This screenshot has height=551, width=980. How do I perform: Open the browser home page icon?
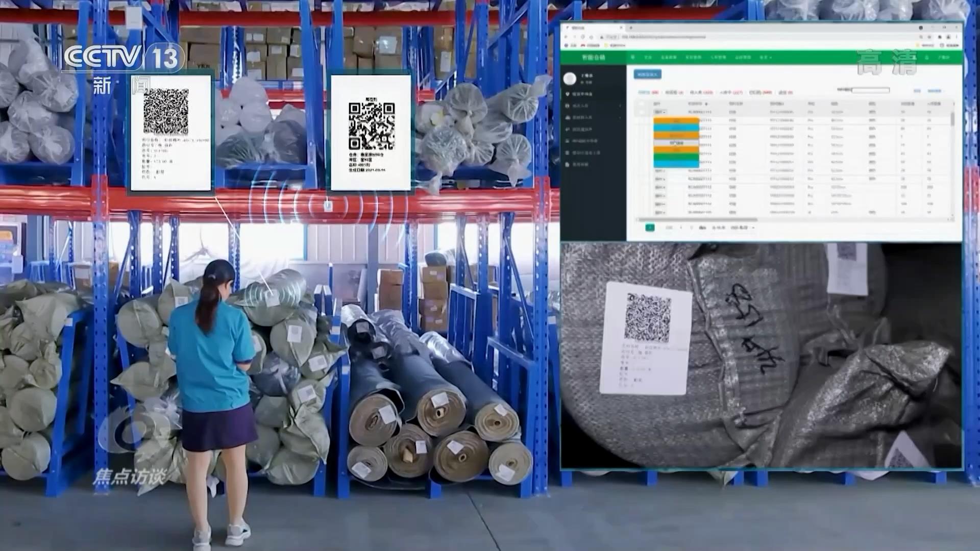(x=591, y=37)
